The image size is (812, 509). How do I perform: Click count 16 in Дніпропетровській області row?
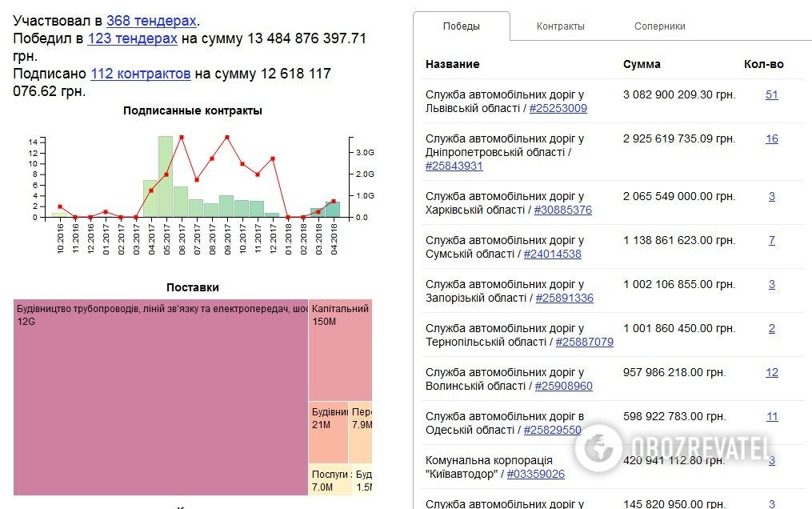click(x=771, y=138)
